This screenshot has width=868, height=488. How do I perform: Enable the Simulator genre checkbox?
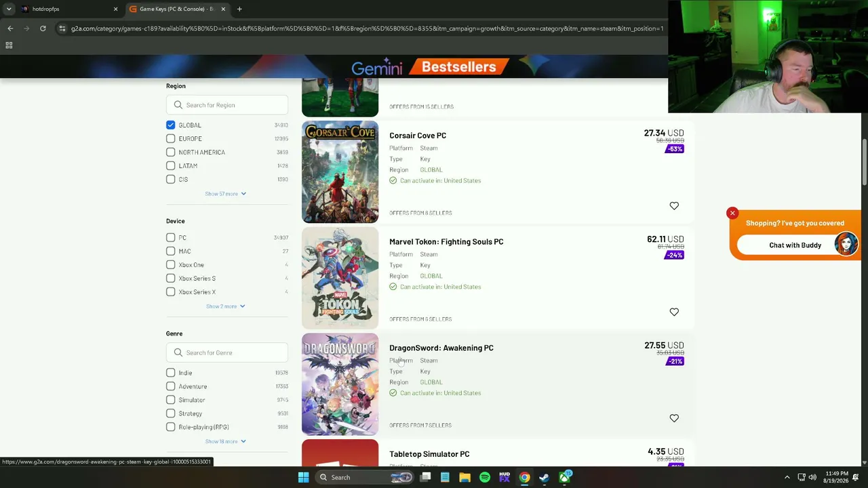171,400
